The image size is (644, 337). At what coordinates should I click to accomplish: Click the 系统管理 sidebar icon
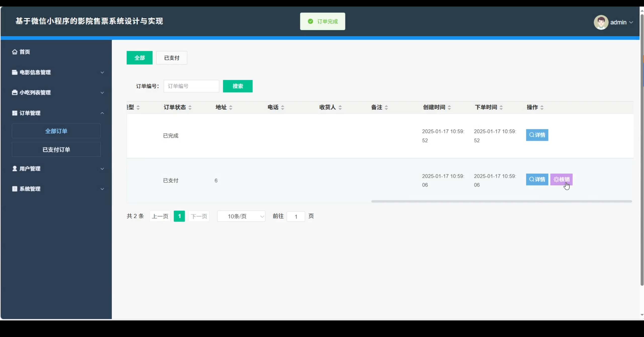coord(15,189)
